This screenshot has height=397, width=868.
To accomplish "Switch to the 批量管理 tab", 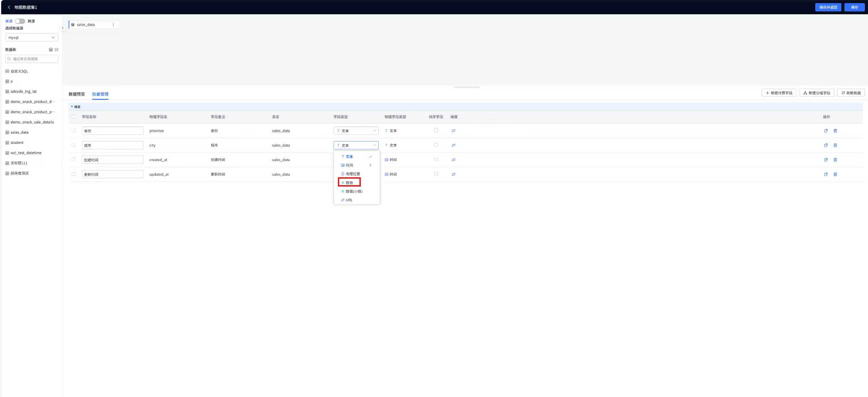I will [x=100, y=94].
